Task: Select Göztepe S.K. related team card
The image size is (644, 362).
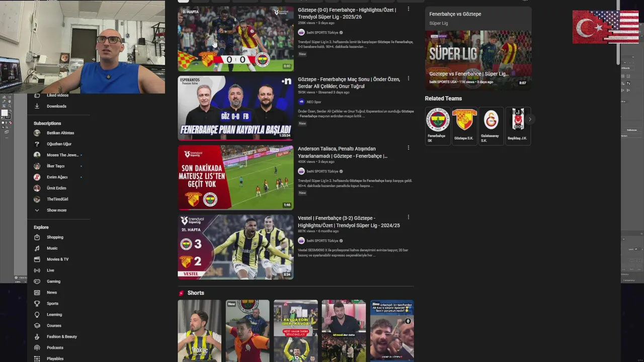Action: coord(464,126)
